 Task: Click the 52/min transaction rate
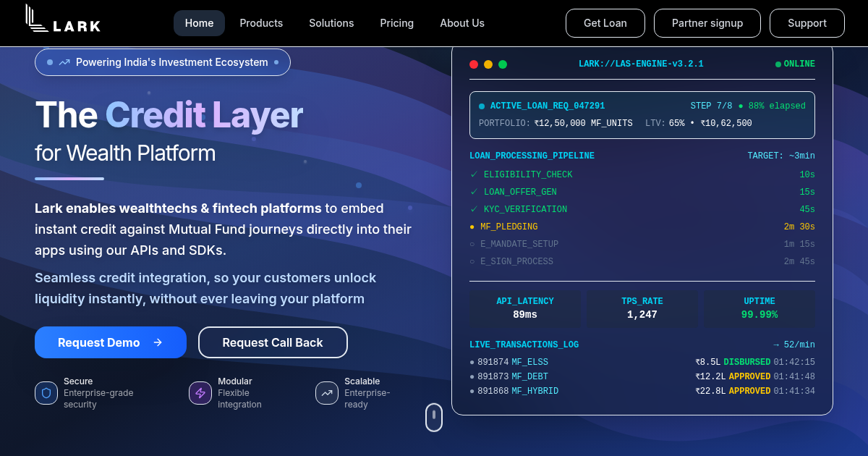[x=794, y=345]
